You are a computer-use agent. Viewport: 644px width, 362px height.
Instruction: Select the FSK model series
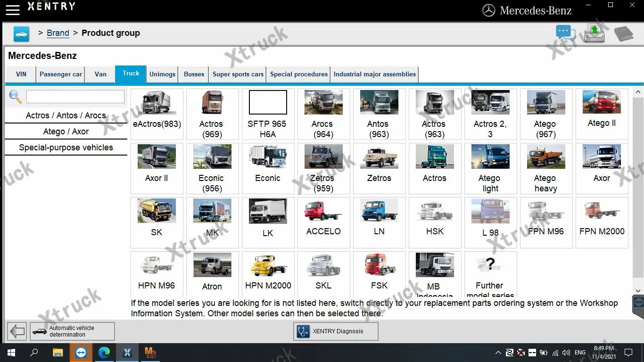(x=380, y=274)
